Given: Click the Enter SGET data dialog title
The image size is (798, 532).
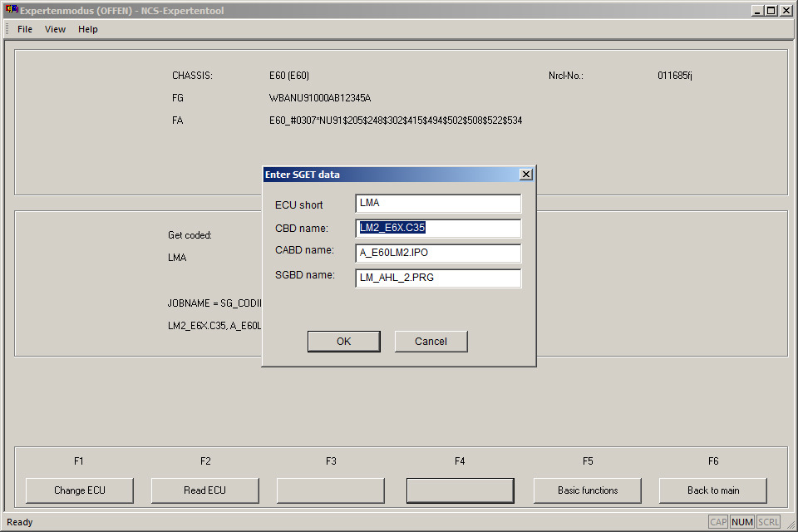Looking at the screenshot, I should point(303,175).
